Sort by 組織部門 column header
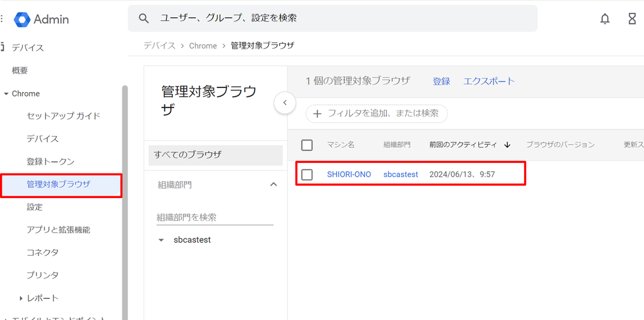The width and height of the screenshot is (644, 320). 397,145
